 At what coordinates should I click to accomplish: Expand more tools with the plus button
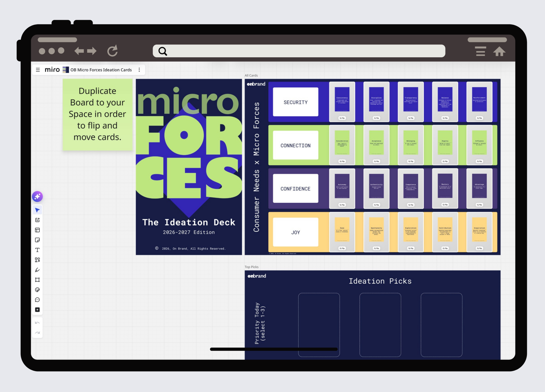pyautogui.click(x=37, y=310)
